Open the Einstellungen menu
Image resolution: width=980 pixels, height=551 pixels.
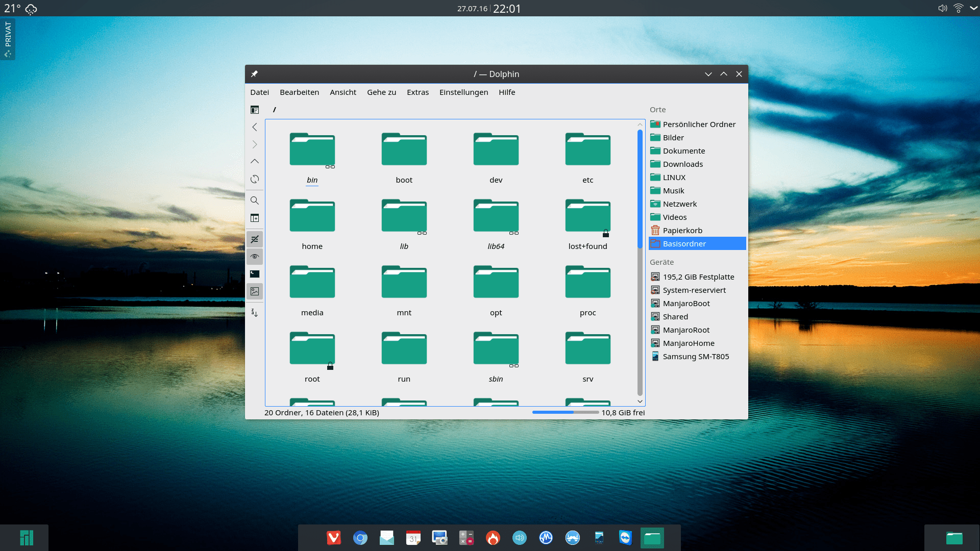click(x=463, y=92)
